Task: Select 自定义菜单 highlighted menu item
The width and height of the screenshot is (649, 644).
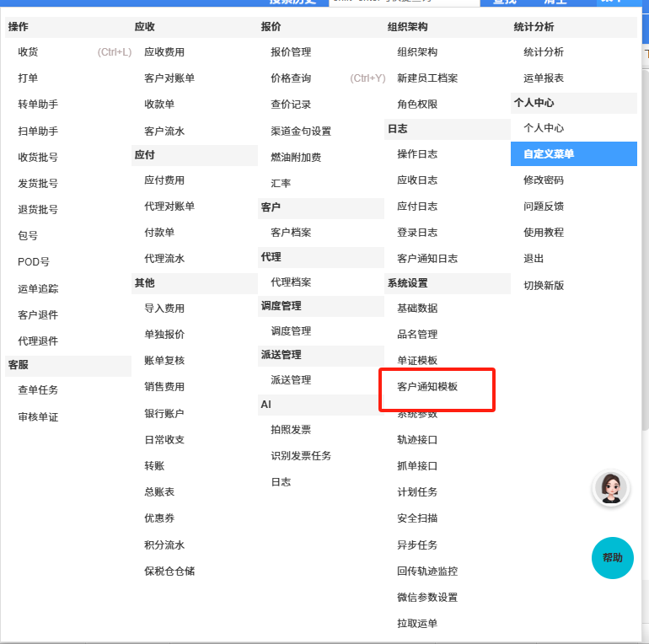Action: [x=549, y=154]
